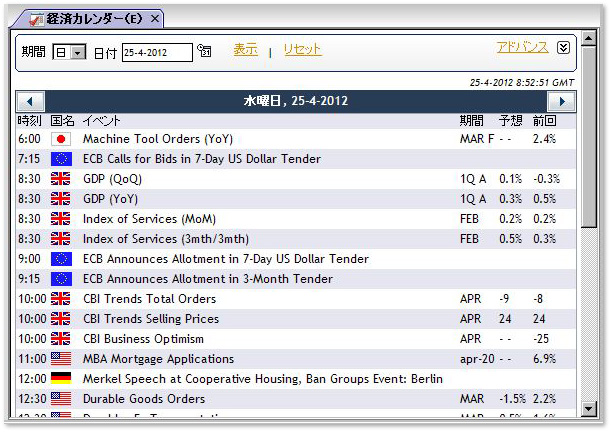The image size is (611, 432).
Task: Click US flag on Durable Goods Orders row
Action: 61,399
